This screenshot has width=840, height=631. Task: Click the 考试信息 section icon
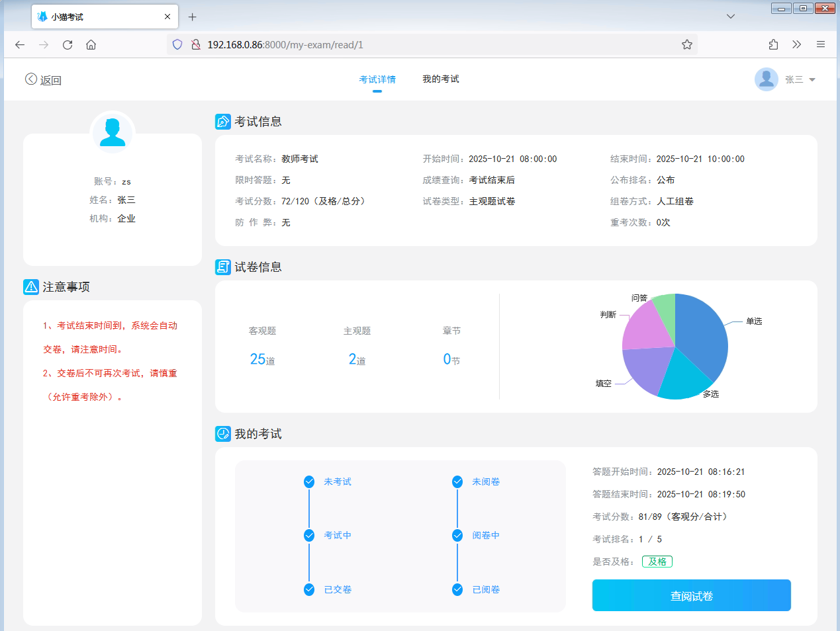click(x=223, y=122)
